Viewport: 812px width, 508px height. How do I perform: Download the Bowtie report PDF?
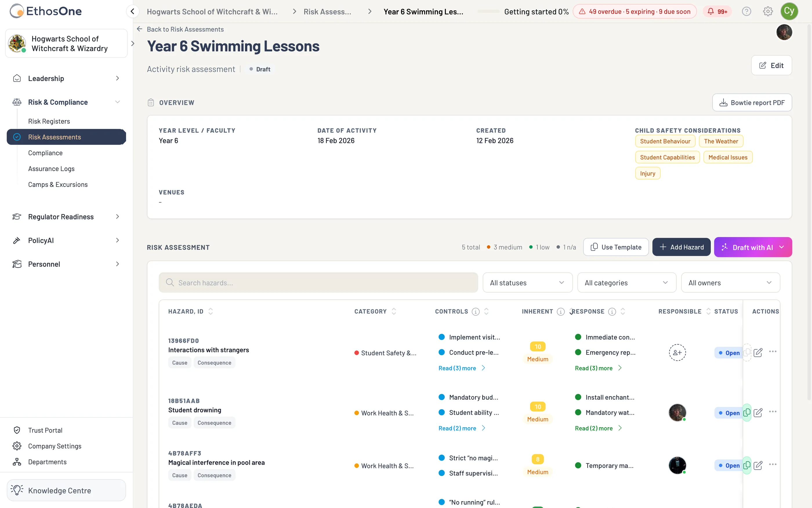point(752,102)
